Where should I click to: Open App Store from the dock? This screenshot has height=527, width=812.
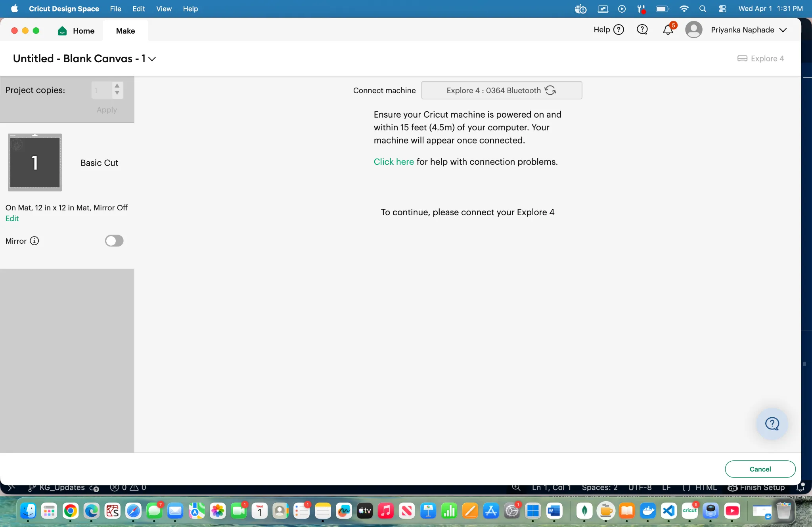pos(491,511)
